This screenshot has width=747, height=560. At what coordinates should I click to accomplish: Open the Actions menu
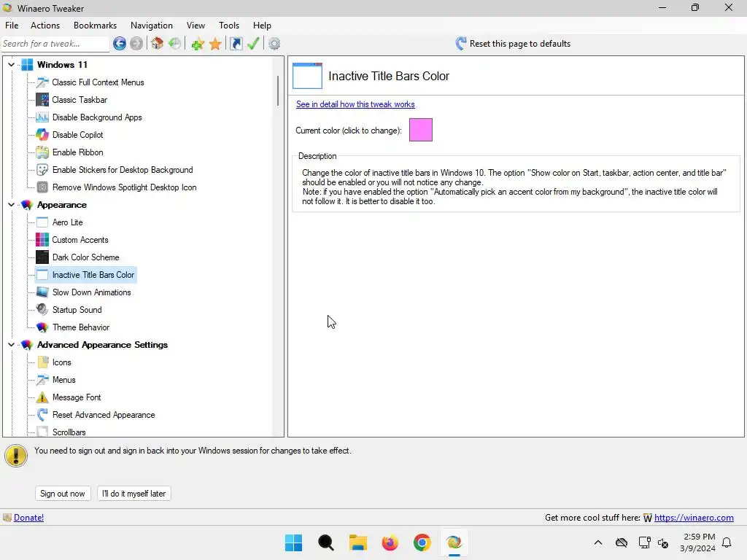tap(45, 26)
